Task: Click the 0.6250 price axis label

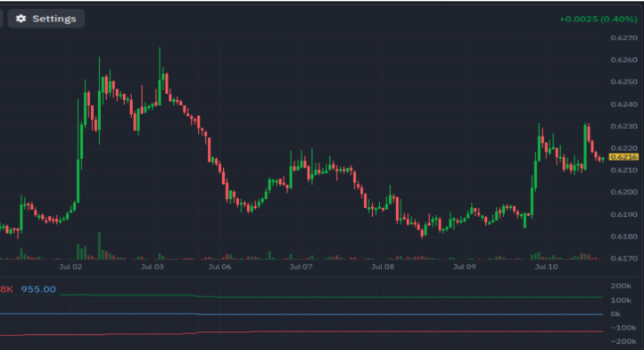Action: click(623, 82)
